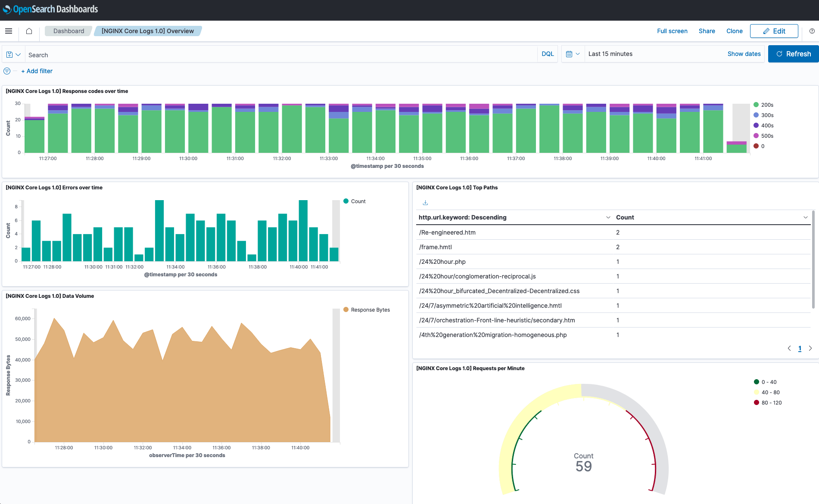Open the calendar quick time menu

click(x=573, y=54)
